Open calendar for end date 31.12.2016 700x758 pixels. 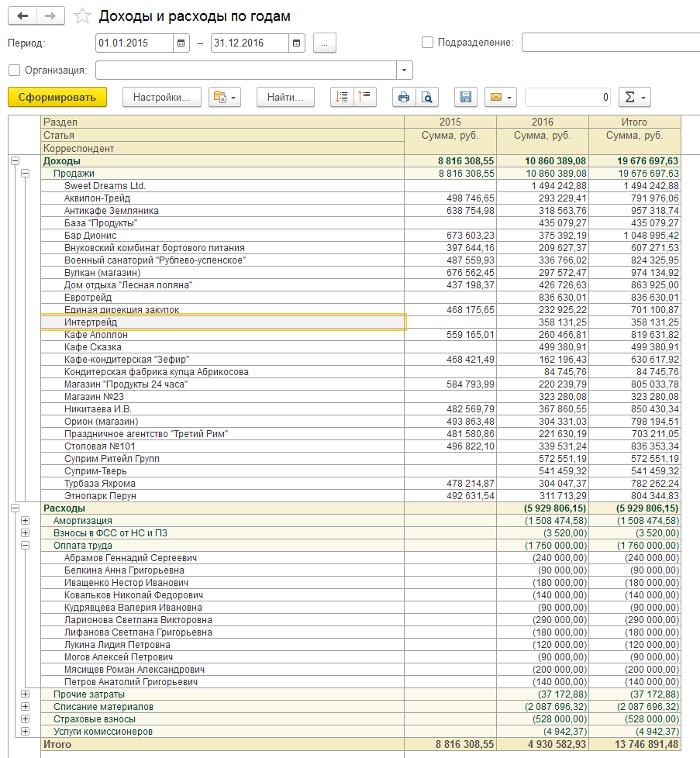pyautogui.click(x=296, y=43)
